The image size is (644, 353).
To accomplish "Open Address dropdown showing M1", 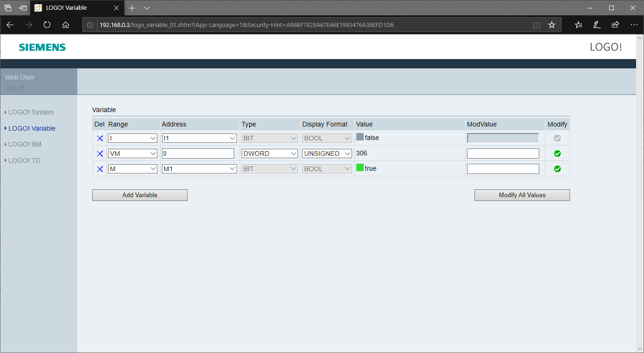I will coord(199,169).
